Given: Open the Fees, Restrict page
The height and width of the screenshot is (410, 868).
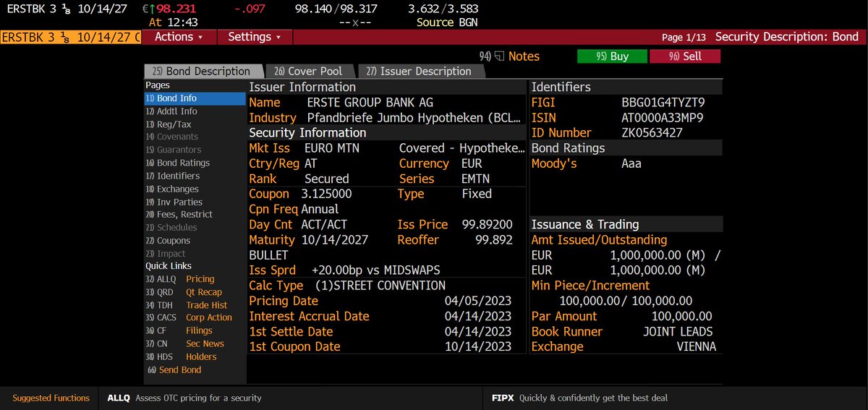Looking at the screenshot, I should click(179, 214).
